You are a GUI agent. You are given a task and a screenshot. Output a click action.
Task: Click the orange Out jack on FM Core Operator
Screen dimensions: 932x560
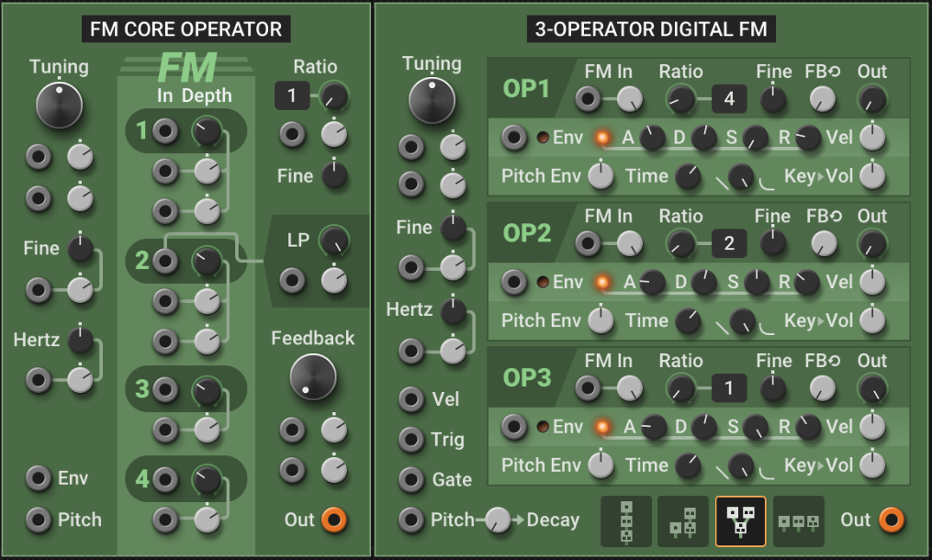pos(333,520)
